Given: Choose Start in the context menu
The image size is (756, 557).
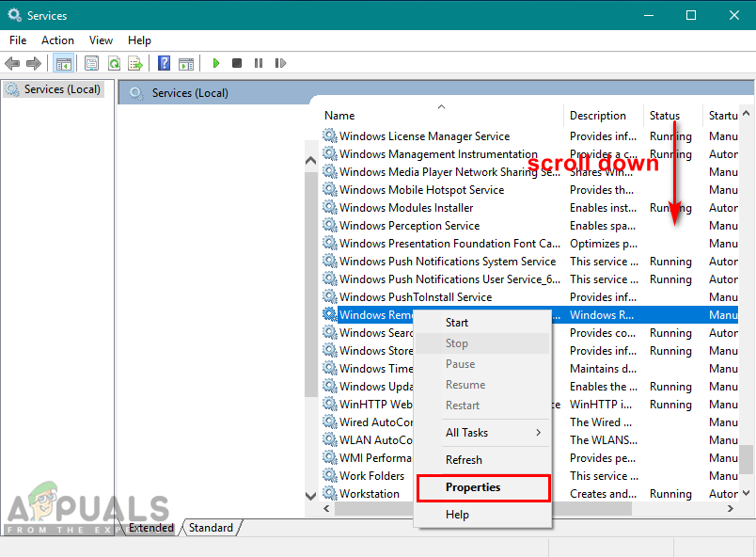Looking at the screenshot, I should pos(482,323).
